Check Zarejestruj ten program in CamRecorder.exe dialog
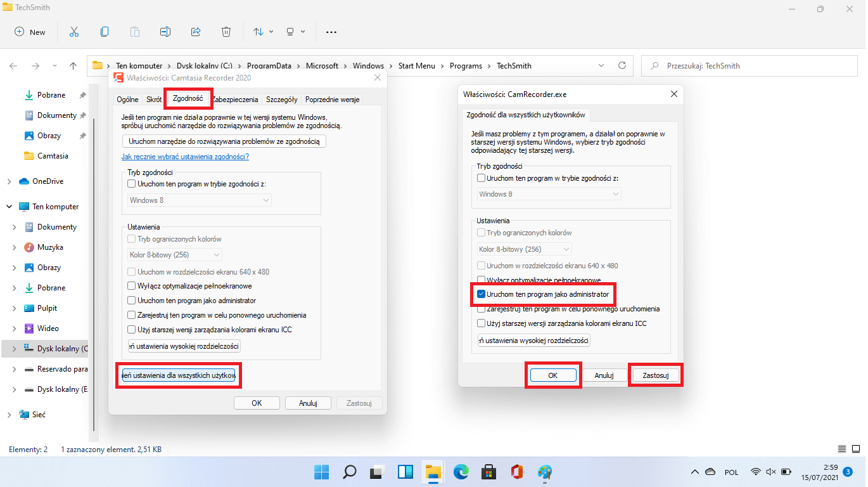 coord(482,309)
